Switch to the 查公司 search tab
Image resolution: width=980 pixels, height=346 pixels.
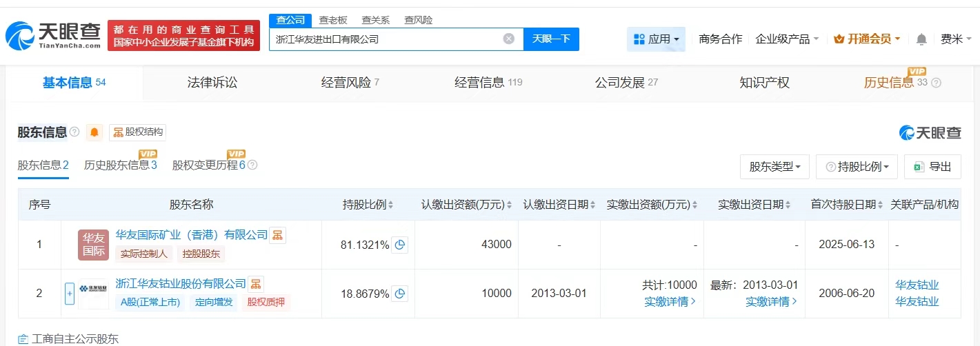(290, 20)
